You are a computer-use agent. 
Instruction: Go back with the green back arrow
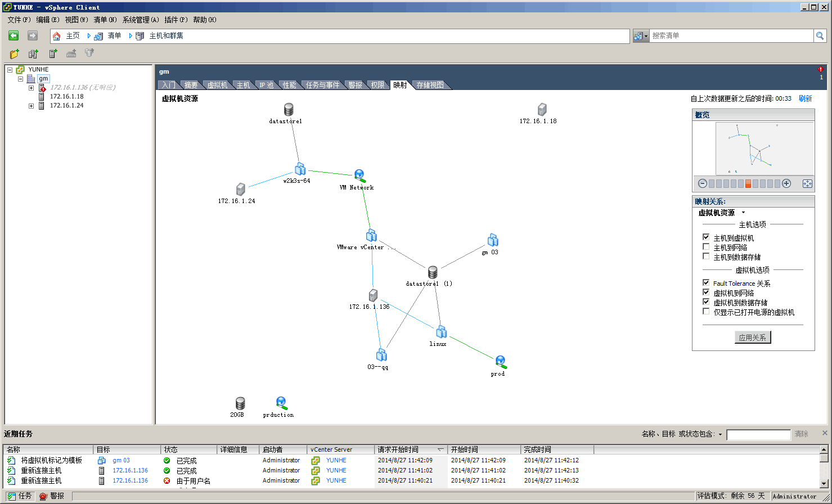14,35
